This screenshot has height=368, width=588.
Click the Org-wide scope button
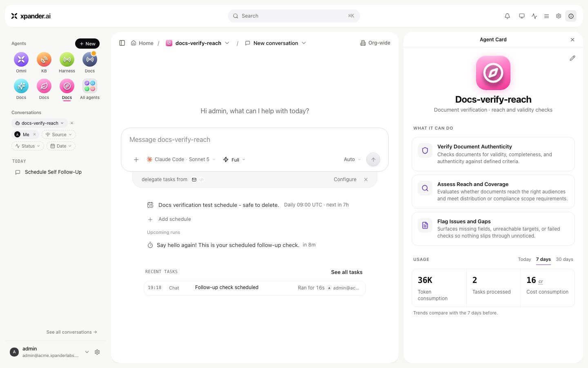(x=375, y=43)
